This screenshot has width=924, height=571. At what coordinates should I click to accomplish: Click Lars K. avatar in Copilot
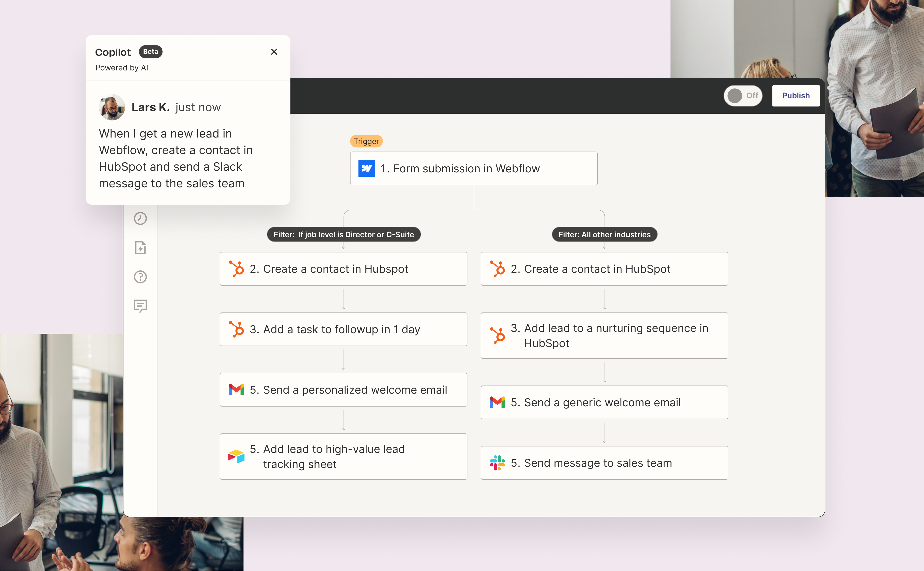[112, 107]
